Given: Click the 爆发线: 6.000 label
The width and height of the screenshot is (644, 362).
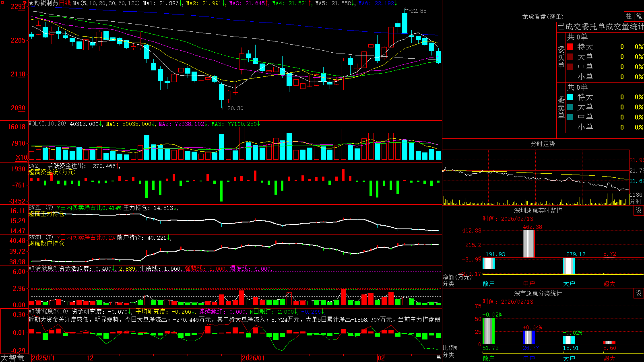Looking at the screenshot, I should tap(251, 268).
